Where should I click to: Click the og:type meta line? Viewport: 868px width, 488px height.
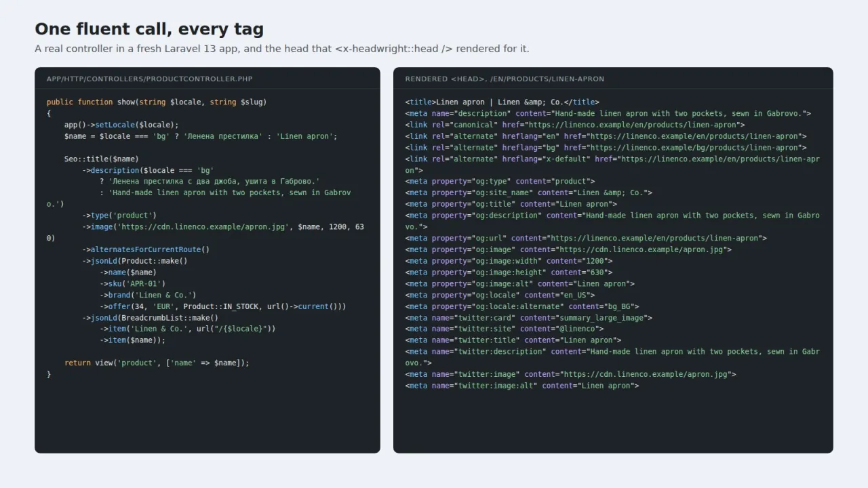click(500, 182)
